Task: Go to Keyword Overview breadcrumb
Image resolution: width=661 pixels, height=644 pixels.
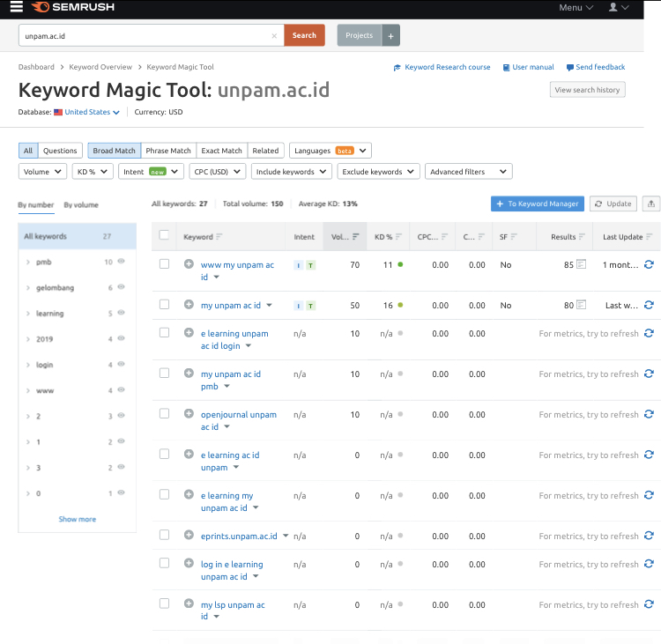Action: point(100,67)
